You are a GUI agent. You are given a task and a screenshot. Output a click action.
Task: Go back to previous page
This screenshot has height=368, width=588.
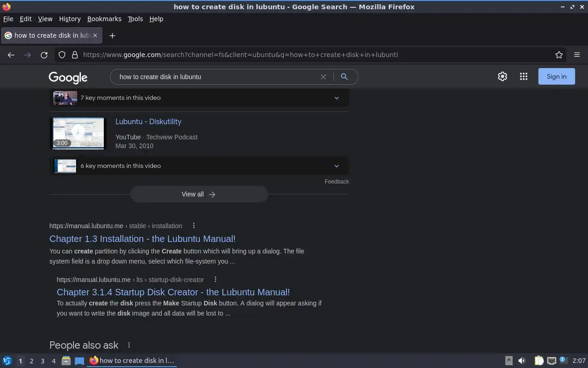point(11,55)
